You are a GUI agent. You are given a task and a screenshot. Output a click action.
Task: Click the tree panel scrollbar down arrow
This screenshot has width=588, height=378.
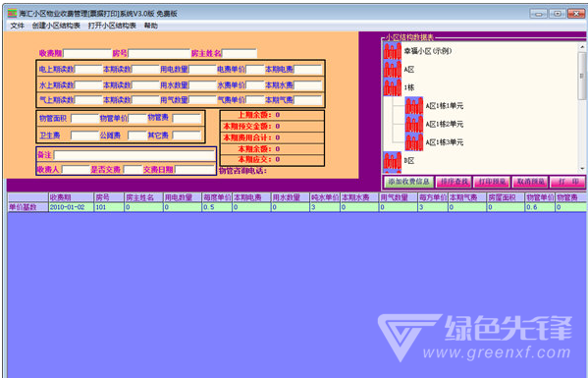click(582, 169)
